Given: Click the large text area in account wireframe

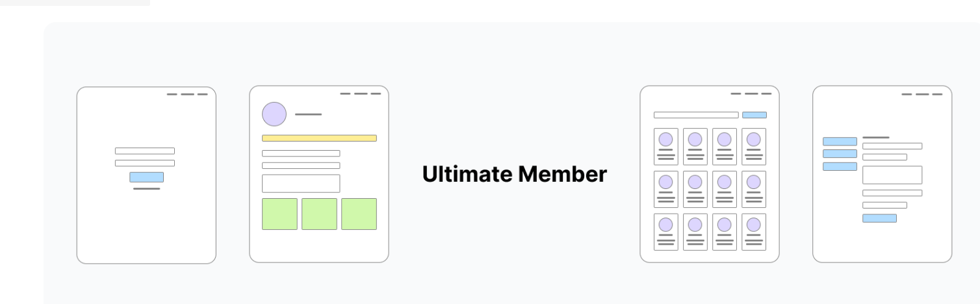Looking at the screenshot, I should [x=892, y=175].
